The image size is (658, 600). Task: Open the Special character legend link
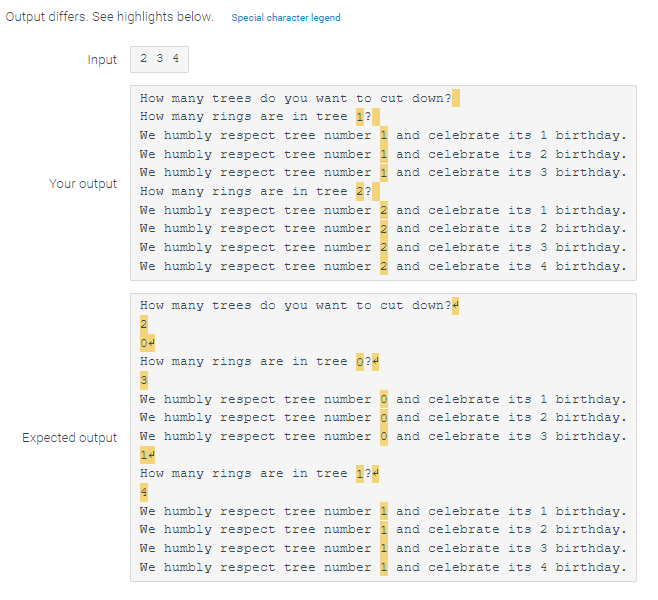pos(286,18)
